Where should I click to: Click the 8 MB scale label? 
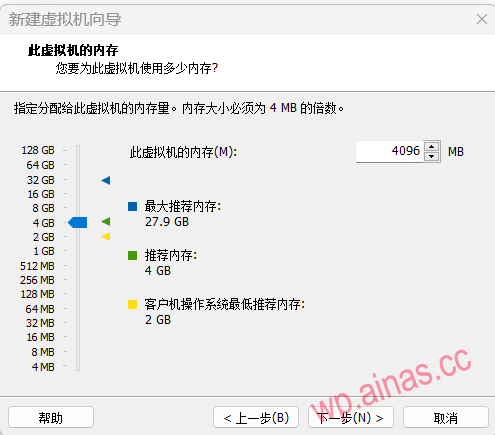tap(43, 352)
